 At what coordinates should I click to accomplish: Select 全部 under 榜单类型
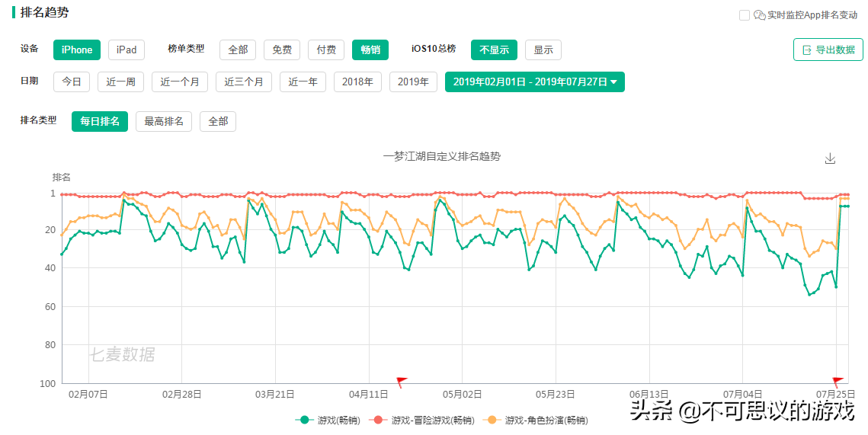point(238,50)
